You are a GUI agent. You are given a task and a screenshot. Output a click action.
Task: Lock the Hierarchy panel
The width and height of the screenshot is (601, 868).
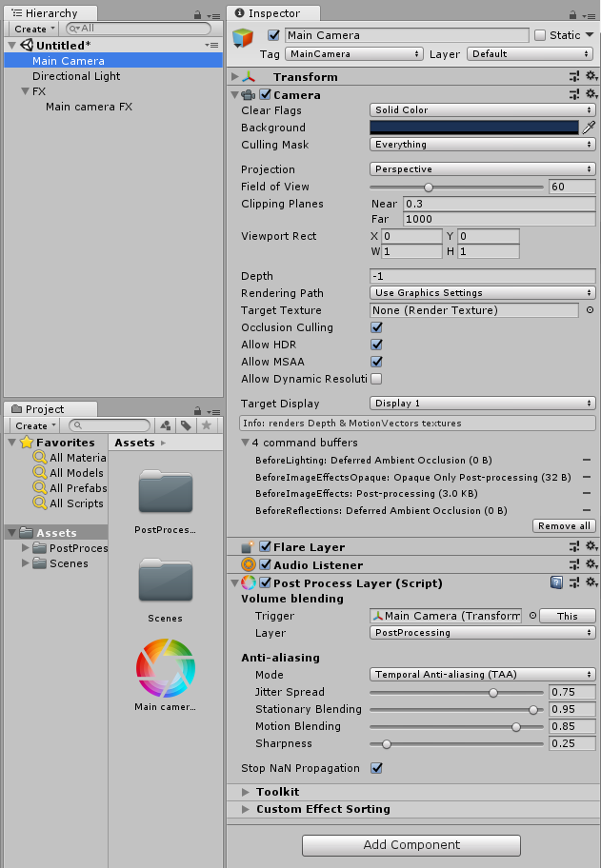click(198, 15)
